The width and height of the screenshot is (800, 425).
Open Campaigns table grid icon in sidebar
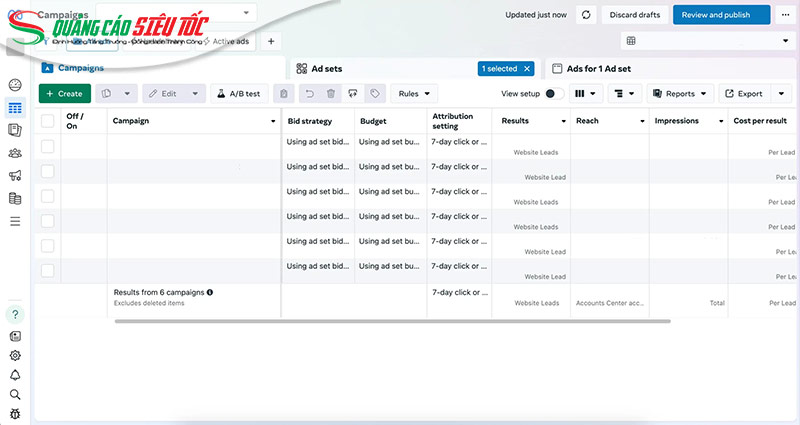[x=15, y=108]
